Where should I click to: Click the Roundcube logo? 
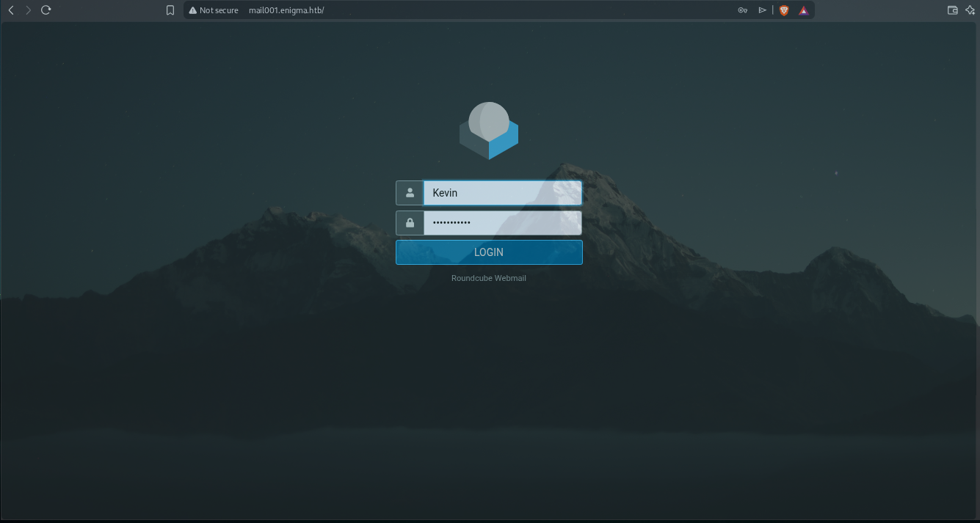tap(489, 131)
